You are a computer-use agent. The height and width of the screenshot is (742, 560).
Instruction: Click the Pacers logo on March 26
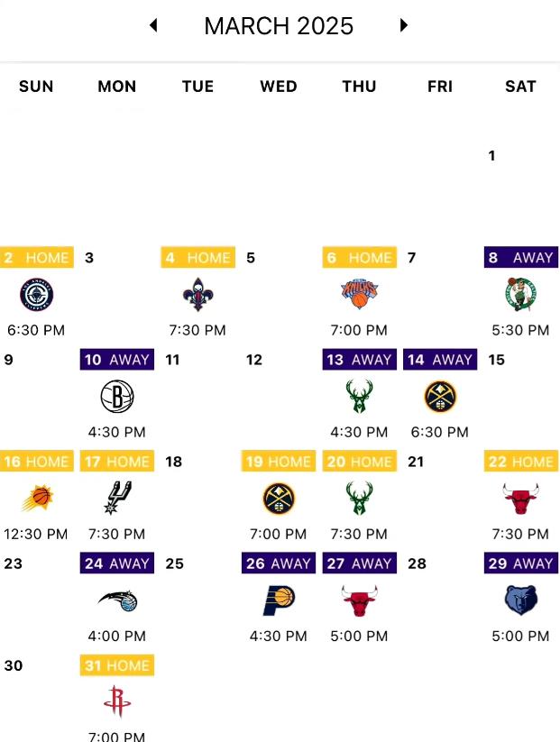(279, 600)
